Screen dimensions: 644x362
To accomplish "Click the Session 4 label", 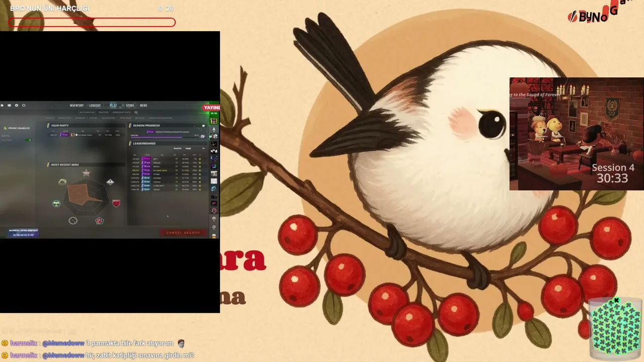I will click(x=613, y=168).
